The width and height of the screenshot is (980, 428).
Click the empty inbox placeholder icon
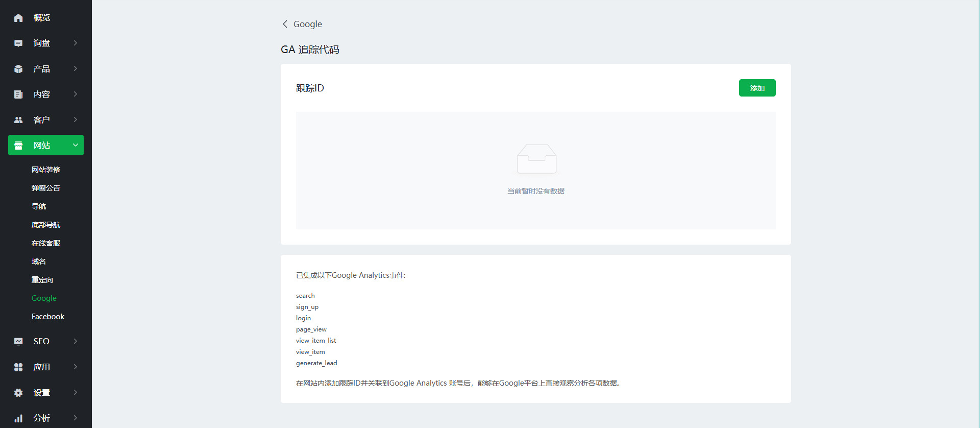536,159
